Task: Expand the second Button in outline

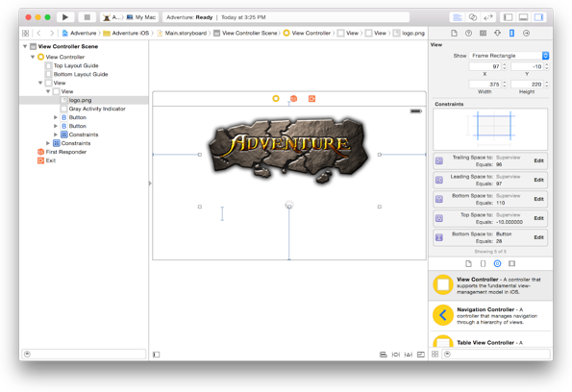Action: [56, 126]
